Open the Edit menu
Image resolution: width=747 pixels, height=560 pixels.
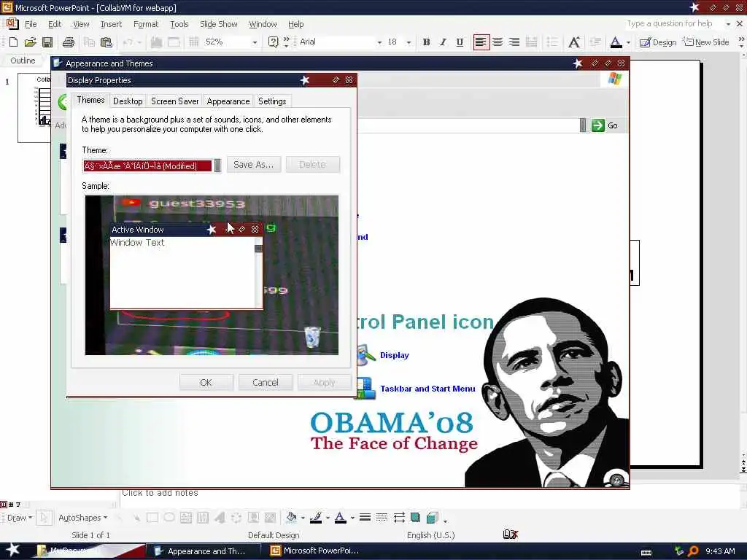point(54,24)
